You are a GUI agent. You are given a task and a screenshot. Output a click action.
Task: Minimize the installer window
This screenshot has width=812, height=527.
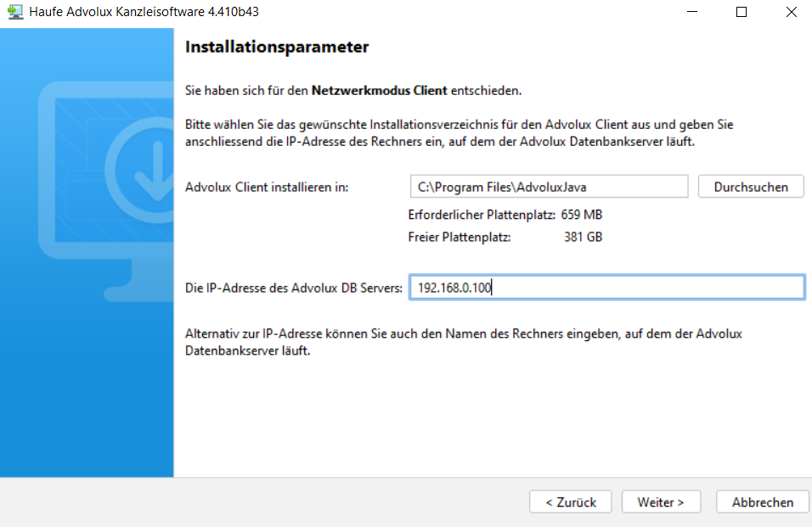pyautogui.click(x=692, y=12)
